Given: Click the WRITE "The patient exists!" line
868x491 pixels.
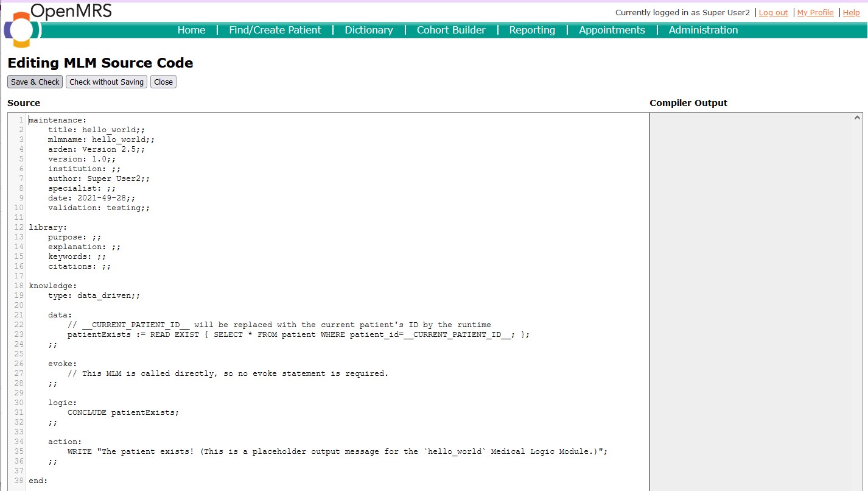Looking at the screenshot, I should (x=338, y=451).
